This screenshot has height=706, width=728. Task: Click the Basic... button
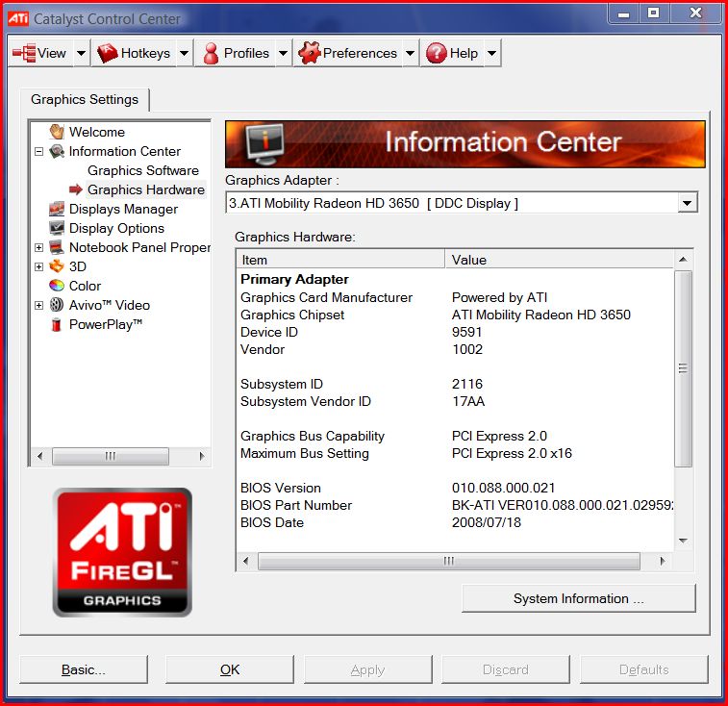[84, 669]
